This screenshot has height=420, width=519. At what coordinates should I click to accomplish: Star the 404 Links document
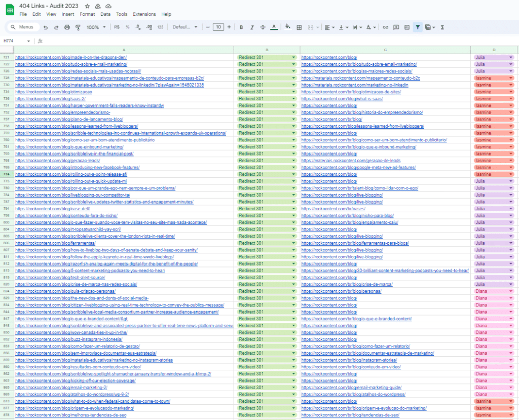[x=87, y=6]
